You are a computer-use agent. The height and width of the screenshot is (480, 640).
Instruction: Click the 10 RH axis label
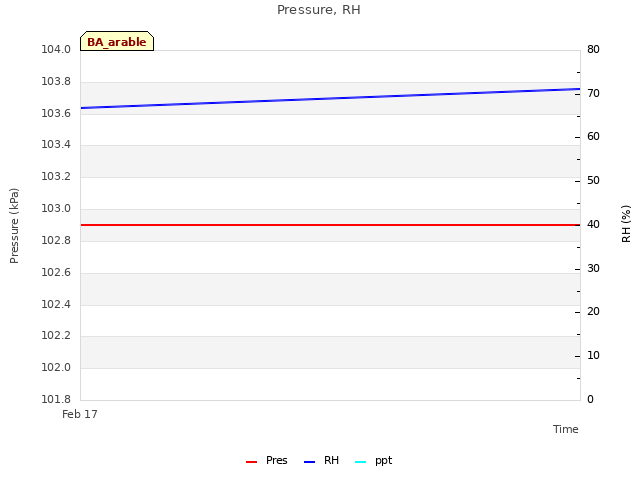coord(593,356)
